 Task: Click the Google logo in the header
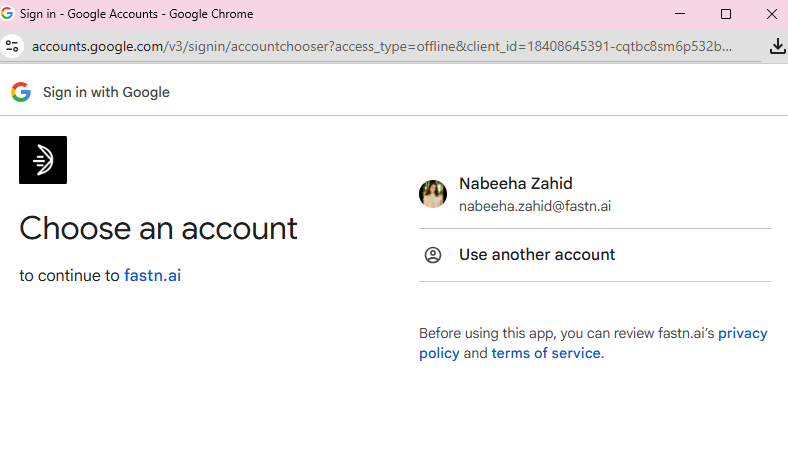[x=21, y=92]
